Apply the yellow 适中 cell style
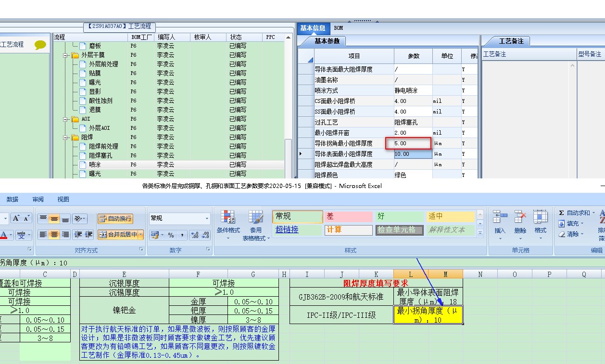605x364 pixels. coord(451,217)
